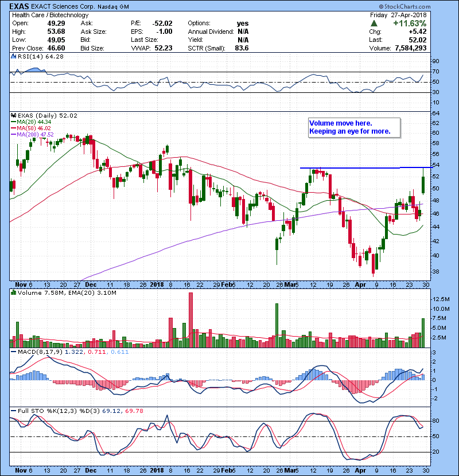Click the 12.5M label on the volume axis
459x476 pixels.
click(x=441, y=299)
